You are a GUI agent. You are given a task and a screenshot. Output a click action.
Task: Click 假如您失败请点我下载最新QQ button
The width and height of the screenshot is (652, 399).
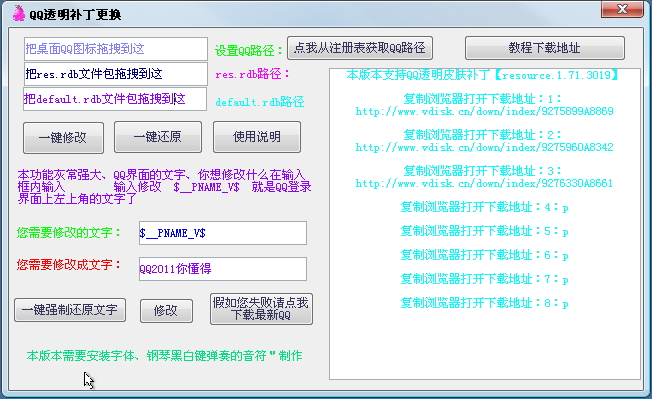point(261,309)
